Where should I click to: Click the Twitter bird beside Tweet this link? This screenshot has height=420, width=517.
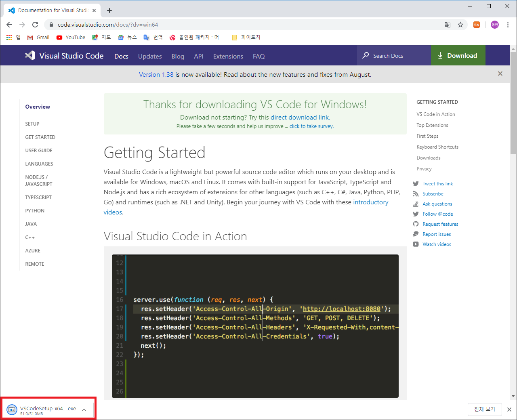click(x=416, y=184)
